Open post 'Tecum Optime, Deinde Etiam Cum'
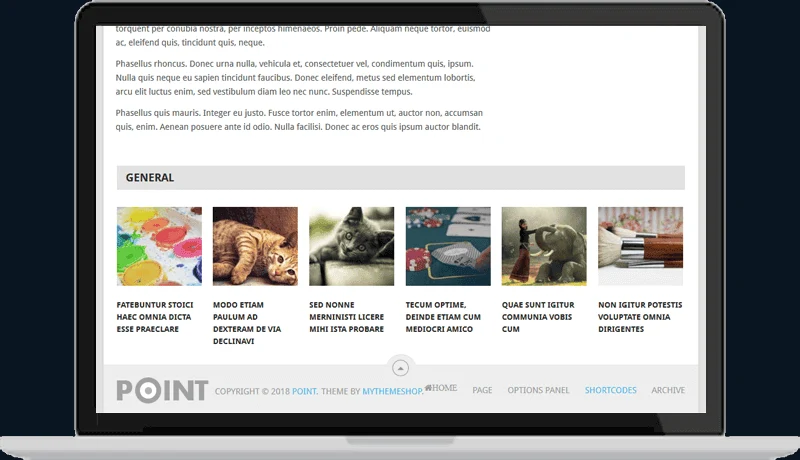 click(443, 317)
